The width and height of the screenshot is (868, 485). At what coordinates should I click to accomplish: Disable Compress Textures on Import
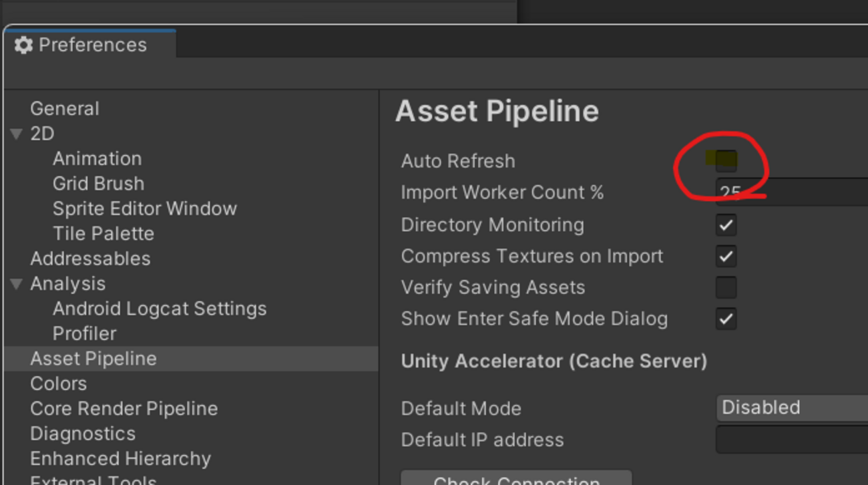pyautogui.click(x=726, y=257)
